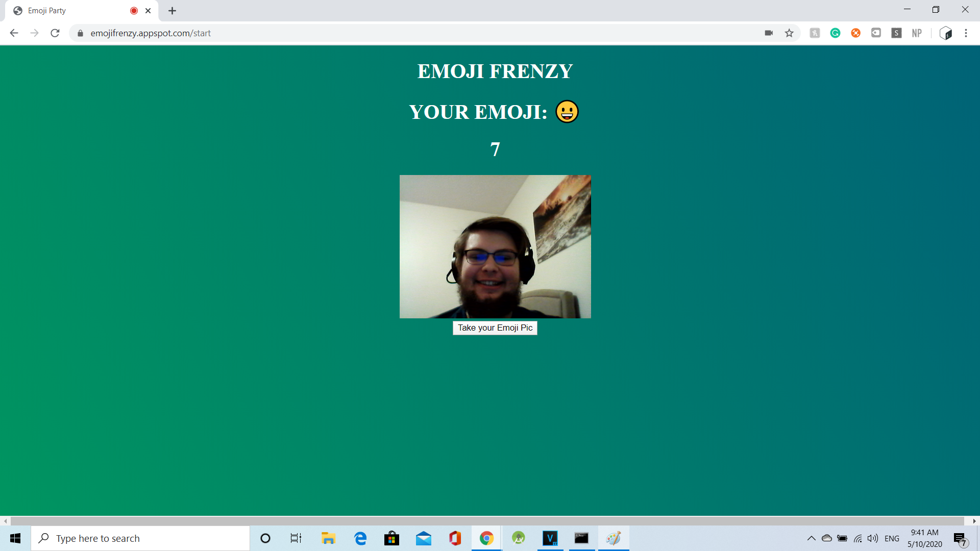Click the Take your Emoji Pic button
Viewport: 980px width, 551px height.
[x=495, y=328]
